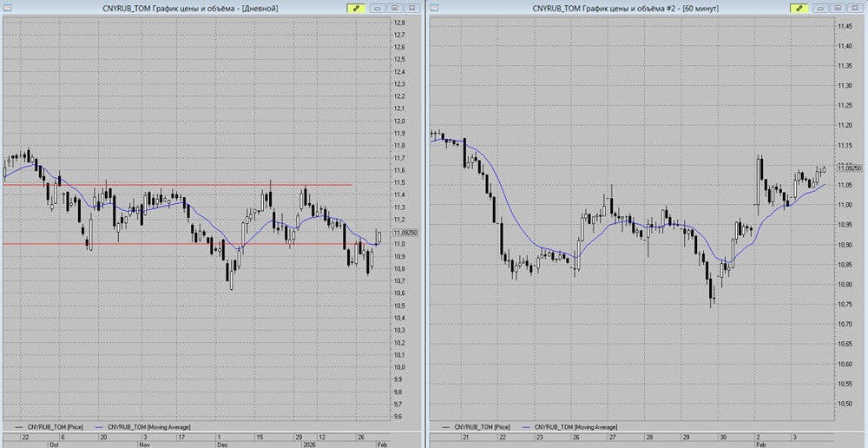
Task: Click the 9,6 price axis label
Action: pos(399,417)
